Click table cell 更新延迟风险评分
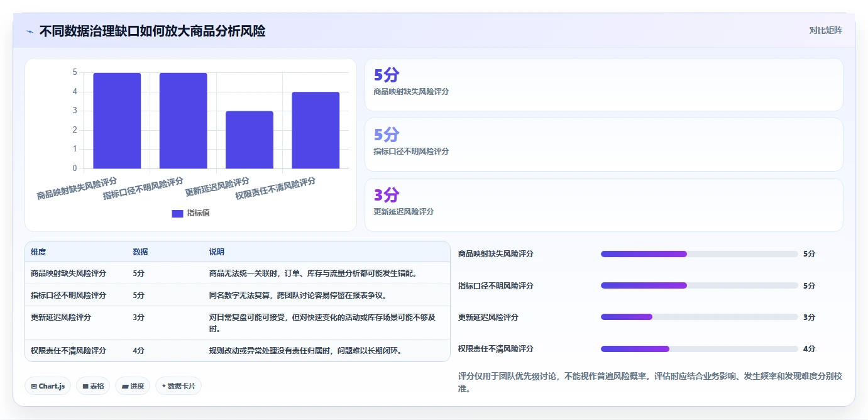The height and width of the screenshot is (420, 868). (x=61, y=318)
